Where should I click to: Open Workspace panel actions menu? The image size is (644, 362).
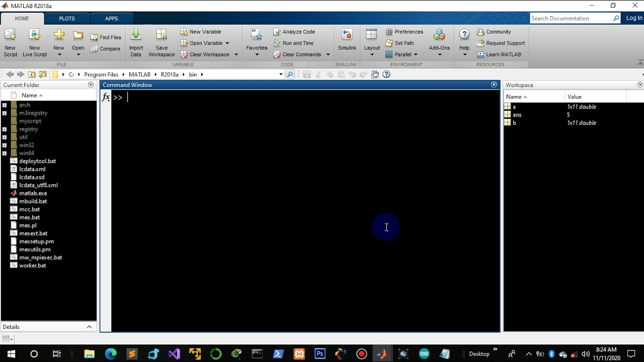(640, 85)
